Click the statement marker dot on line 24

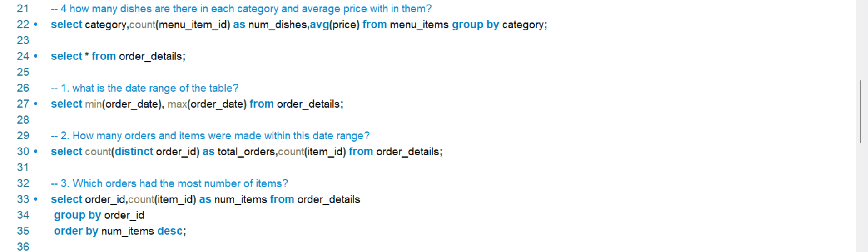coord(36,56)
